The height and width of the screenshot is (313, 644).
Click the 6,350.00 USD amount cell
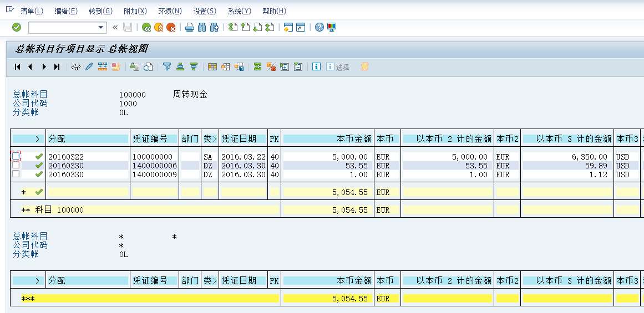click(x=567, y=157)
